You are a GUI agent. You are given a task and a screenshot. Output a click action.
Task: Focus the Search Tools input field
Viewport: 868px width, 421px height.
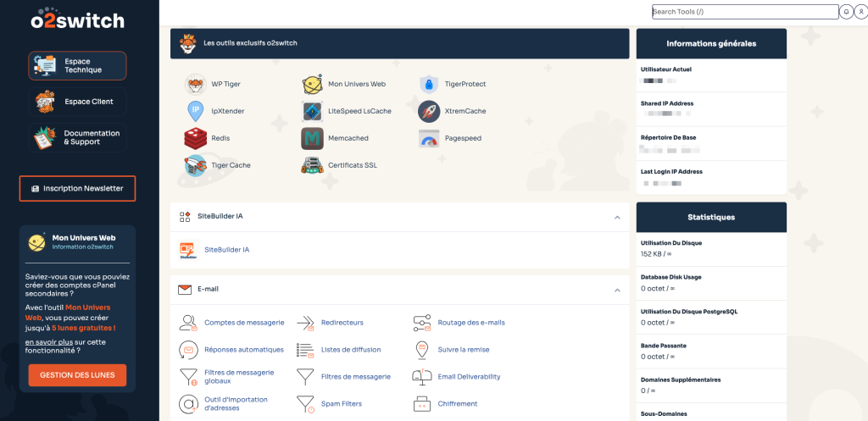744,12
